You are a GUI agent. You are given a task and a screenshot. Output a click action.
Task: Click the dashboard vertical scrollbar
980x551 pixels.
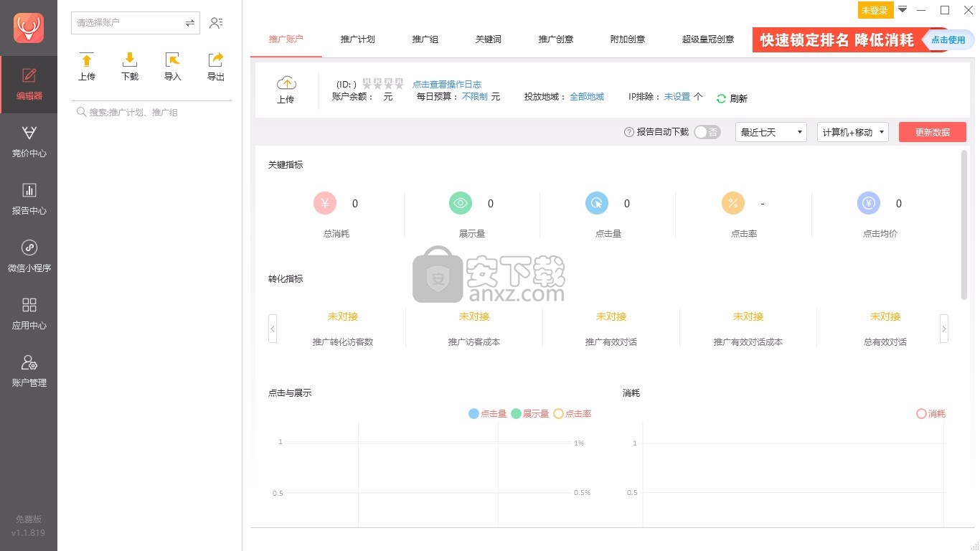click(964, 225)
